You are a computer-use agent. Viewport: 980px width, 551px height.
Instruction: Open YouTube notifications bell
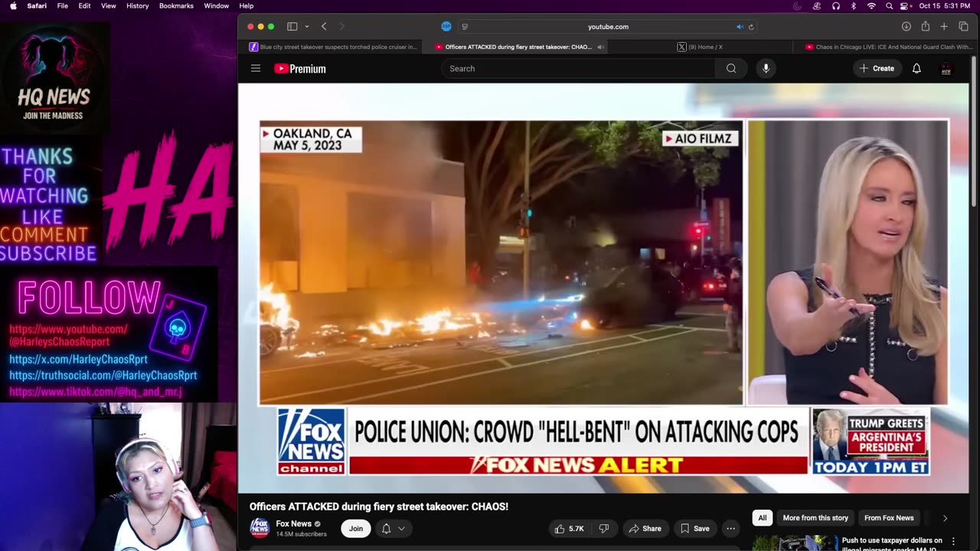(916, 68)
